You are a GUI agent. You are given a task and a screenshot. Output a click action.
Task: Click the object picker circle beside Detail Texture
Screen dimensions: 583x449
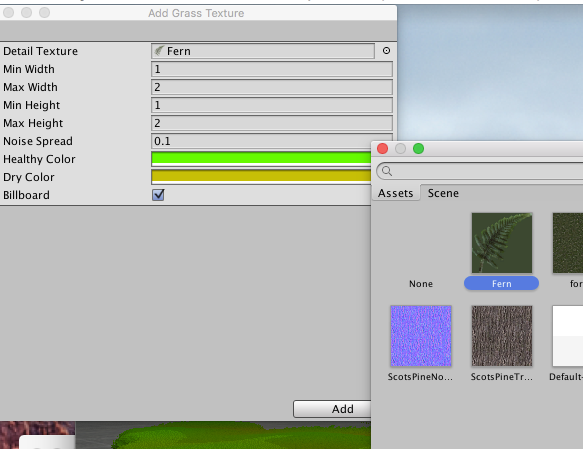point(386,51)
